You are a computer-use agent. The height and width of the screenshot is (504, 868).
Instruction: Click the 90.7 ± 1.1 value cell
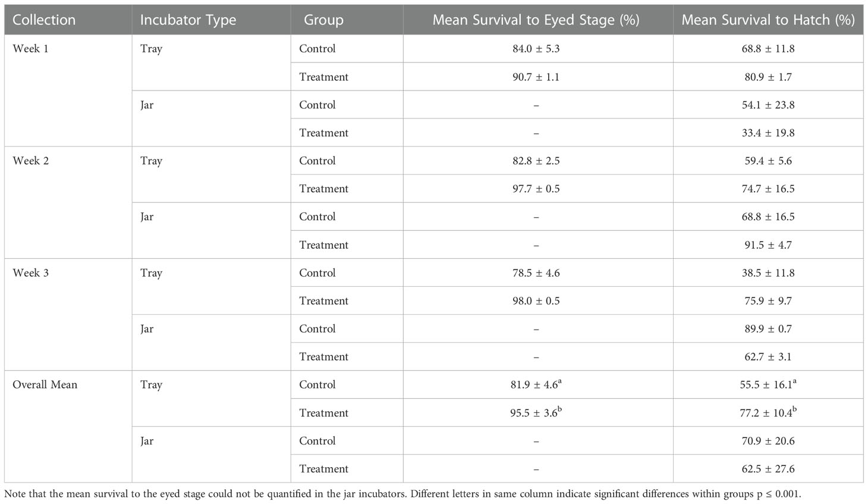click(536, 77)
